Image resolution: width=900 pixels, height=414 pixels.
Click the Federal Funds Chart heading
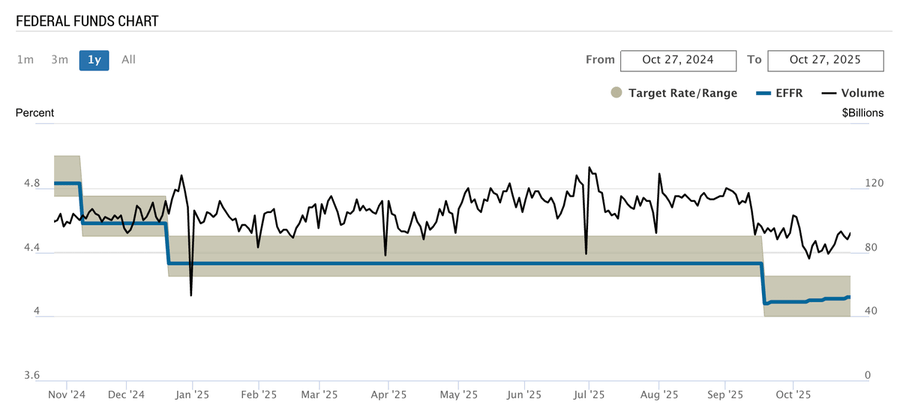(87, 21)
